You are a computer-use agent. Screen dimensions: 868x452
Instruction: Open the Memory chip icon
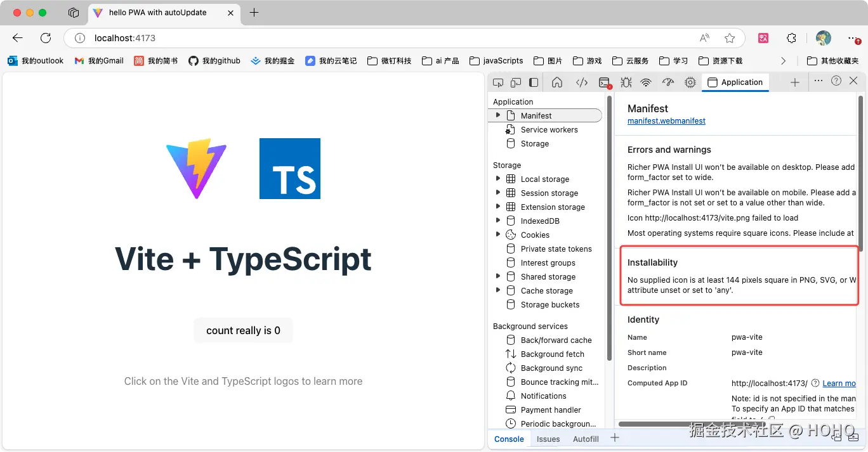(690, 82)
